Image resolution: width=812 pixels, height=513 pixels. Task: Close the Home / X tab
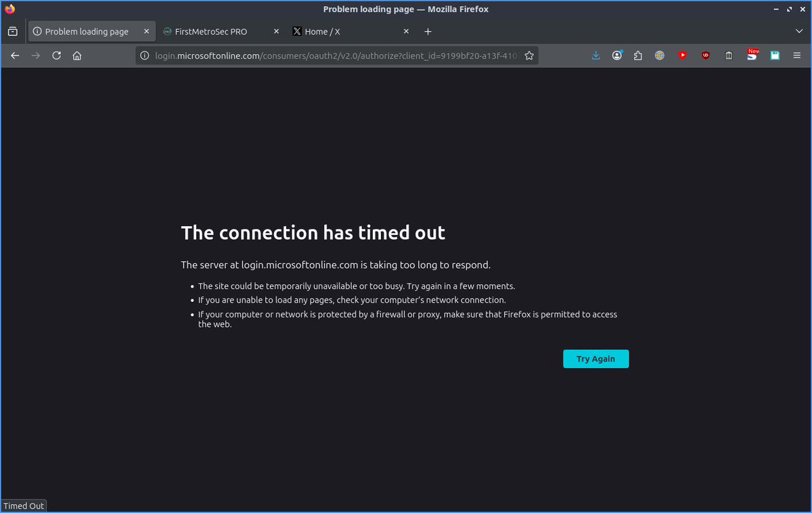[x=406, y=31]
